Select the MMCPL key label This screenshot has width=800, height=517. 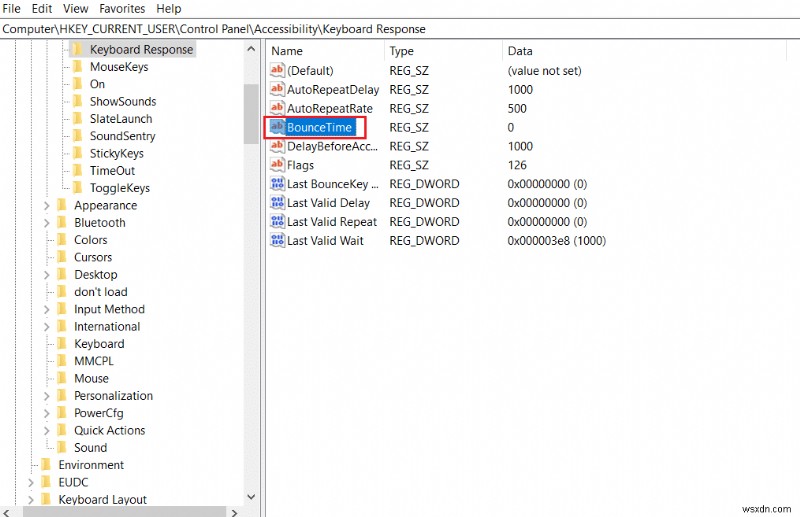[x=94, y=361]
